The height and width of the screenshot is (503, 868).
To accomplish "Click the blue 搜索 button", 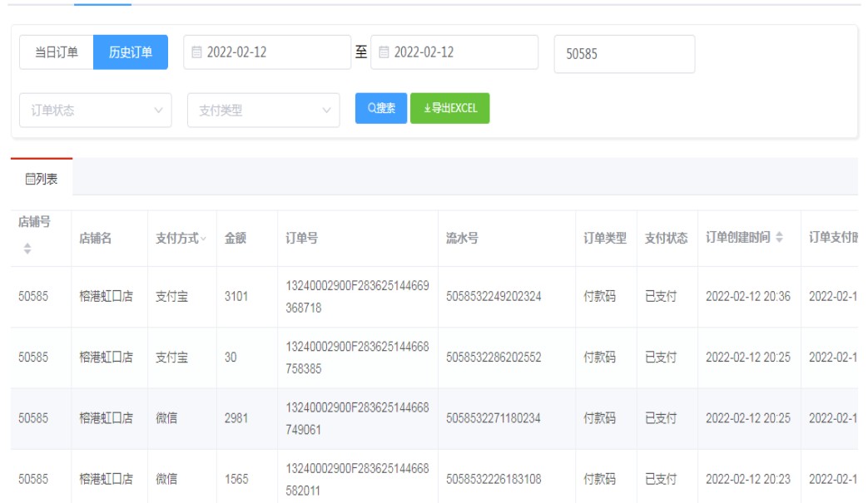I will click(381, 108).
